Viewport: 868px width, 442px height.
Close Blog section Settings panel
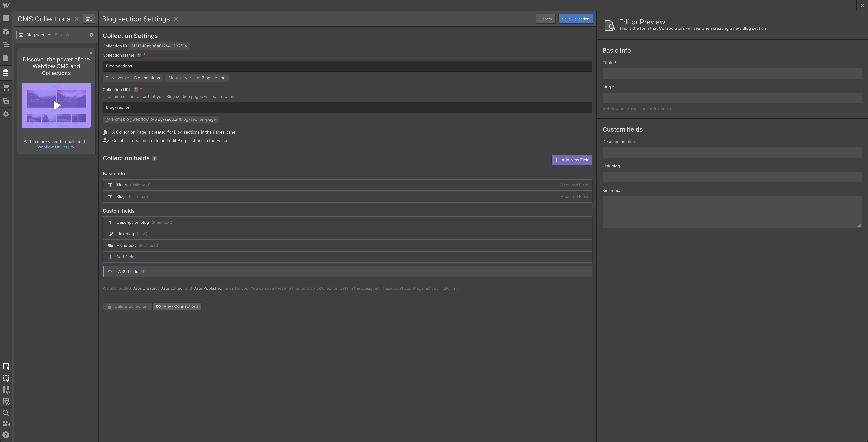tap(176, 19)
